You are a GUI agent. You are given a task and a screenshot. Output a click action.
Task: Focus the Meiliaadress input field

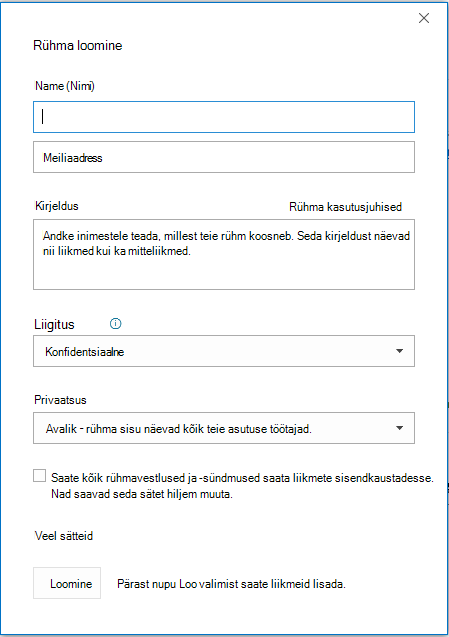coord(224,157)
